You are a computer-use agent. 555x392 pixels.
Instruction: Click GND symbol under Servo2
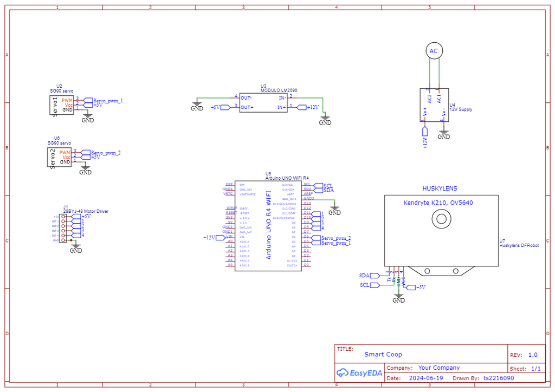(85, 171)
